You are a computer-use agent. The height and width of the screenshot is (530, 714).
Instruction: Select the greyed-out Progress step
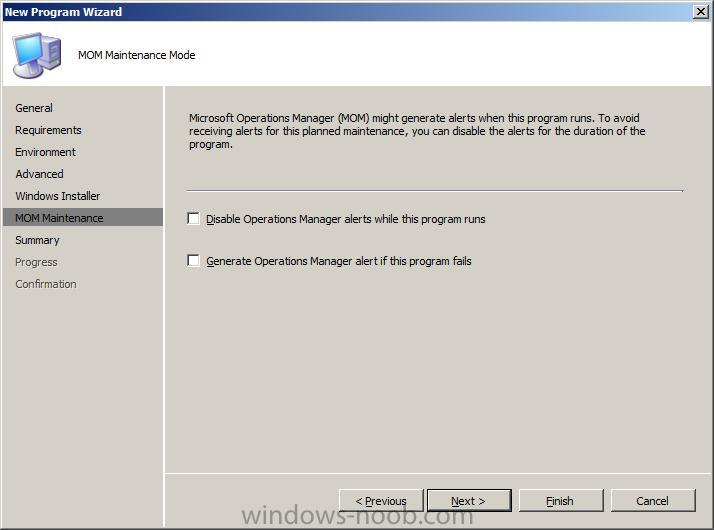click(36, 262)
